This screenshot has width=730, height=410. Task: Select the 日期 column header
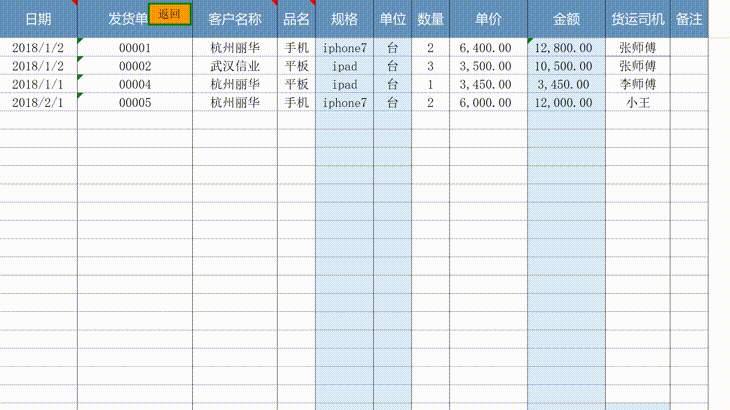tap(38, 19)
